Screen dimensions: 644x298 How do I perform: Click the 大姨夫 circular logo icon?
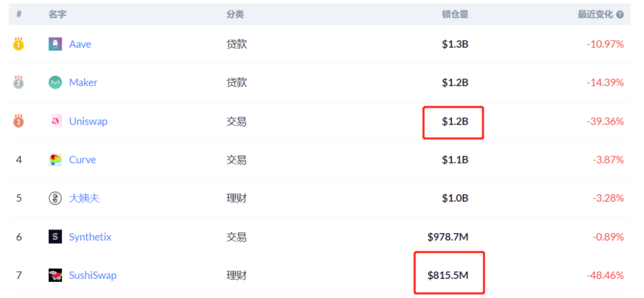pos(55,198)
